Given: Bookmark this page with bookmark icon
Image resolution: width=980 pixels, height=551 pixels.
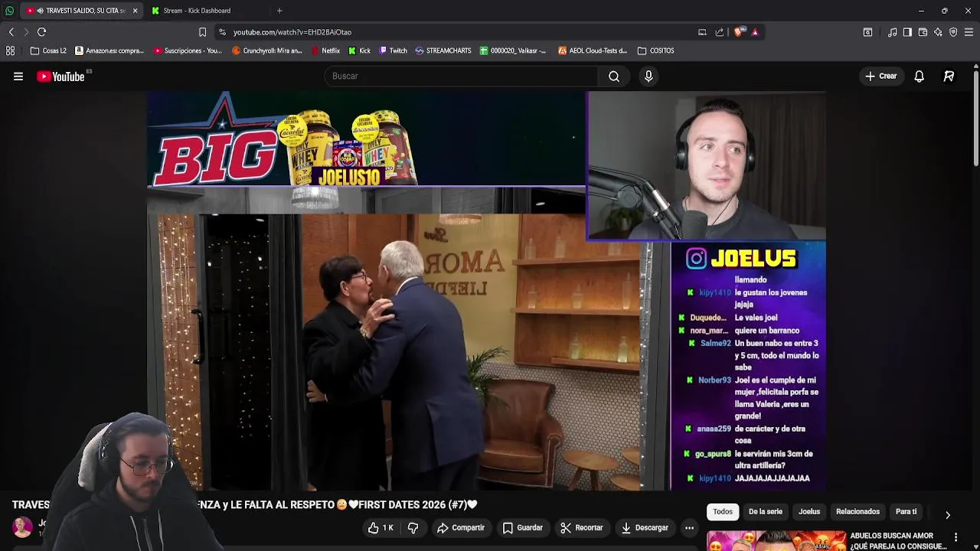Looking at the screenshot, I should point(202,32).
